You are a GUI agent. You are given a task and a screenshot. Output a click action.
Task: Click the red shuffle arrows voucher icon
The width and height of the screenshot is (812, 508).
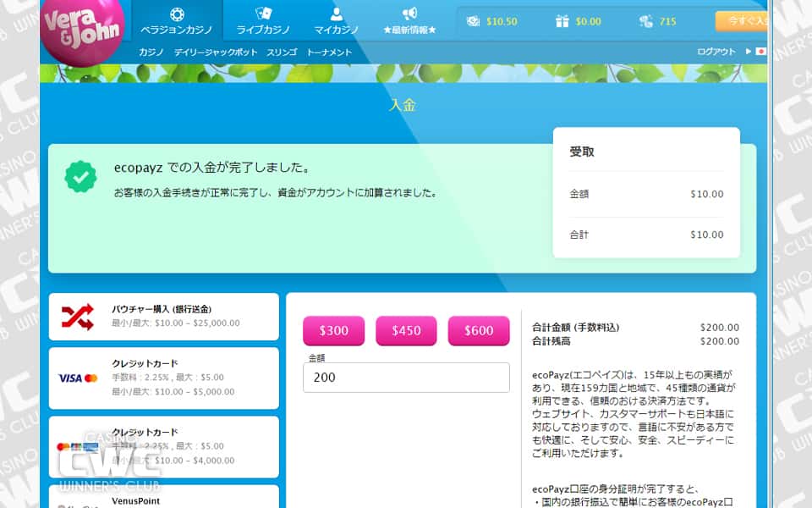click(78, 316)
